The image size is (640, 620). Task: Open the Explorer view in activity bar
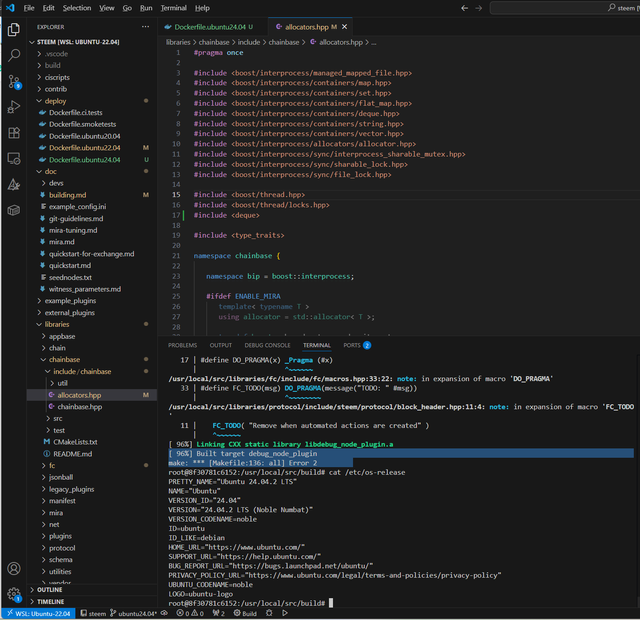tap(13, 30)
